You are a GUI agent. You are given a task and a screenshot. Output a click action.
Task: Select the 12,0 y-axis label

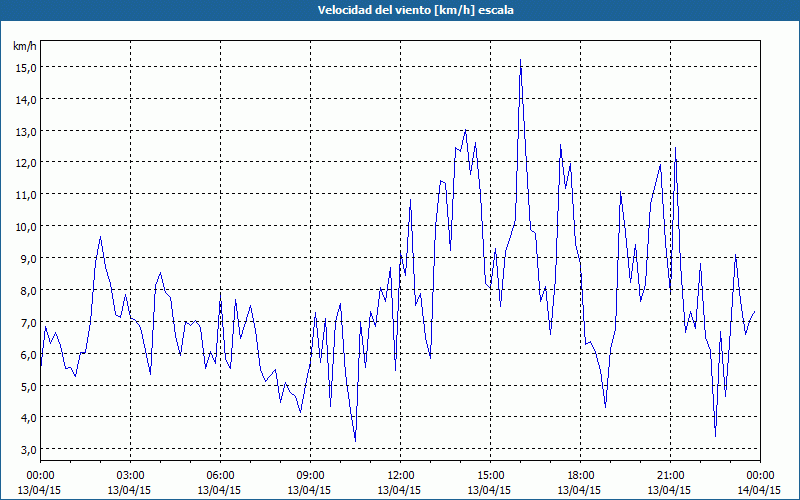[x=26, y=163]
